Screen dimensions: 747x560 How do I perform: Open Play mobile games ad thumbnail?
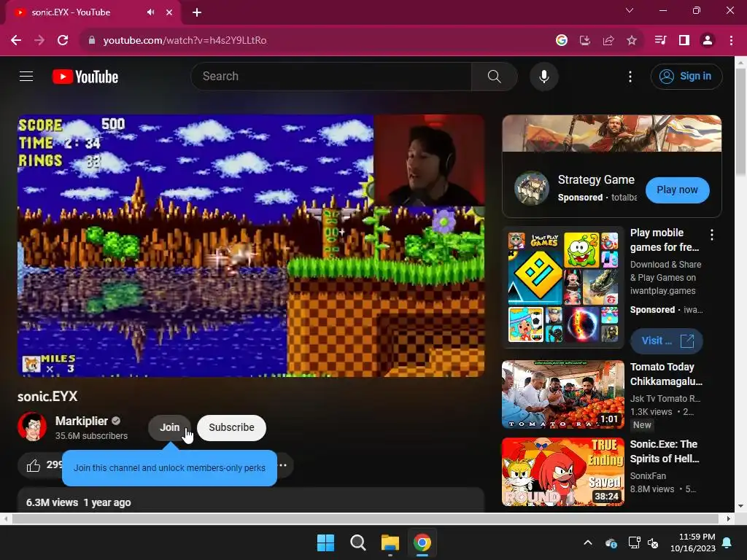[x=563, y=287]
